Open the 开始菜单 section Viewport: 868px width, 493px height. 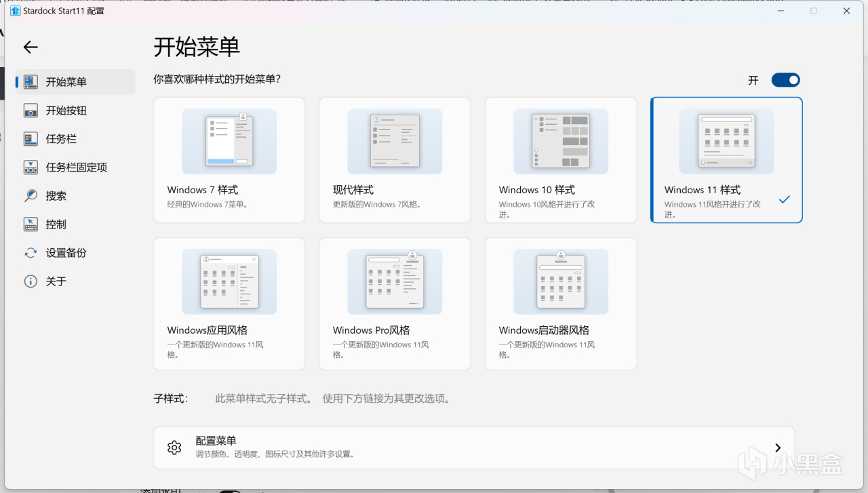pyautogui.click(x=75, y=82)
